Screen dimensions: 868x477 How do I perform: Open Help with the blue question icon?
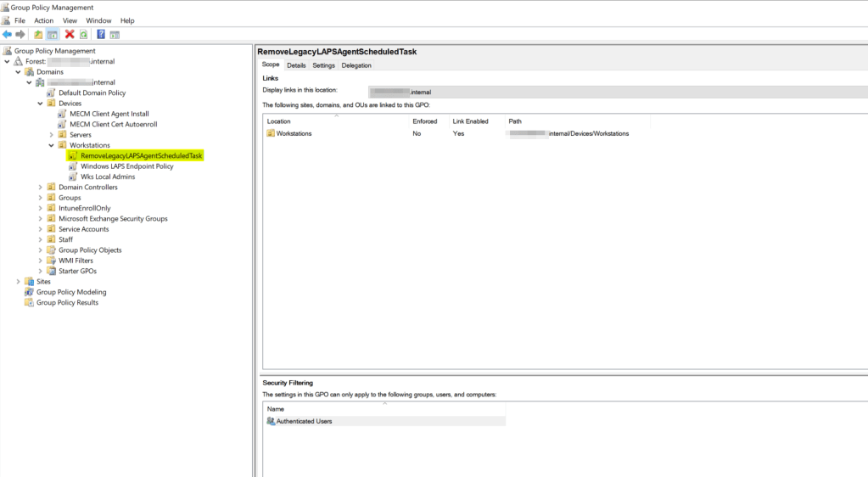101,35
